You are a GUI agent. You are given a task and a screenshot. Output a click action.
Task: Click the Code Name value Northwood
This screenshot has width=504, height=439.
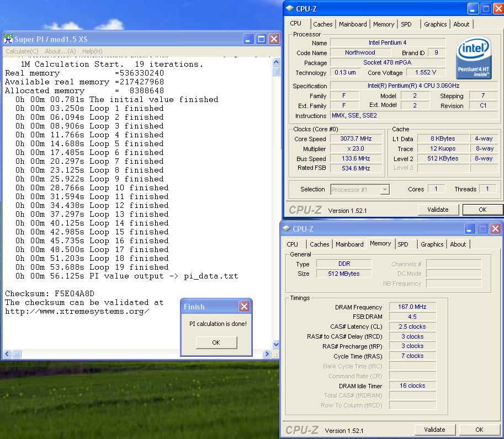360,52
